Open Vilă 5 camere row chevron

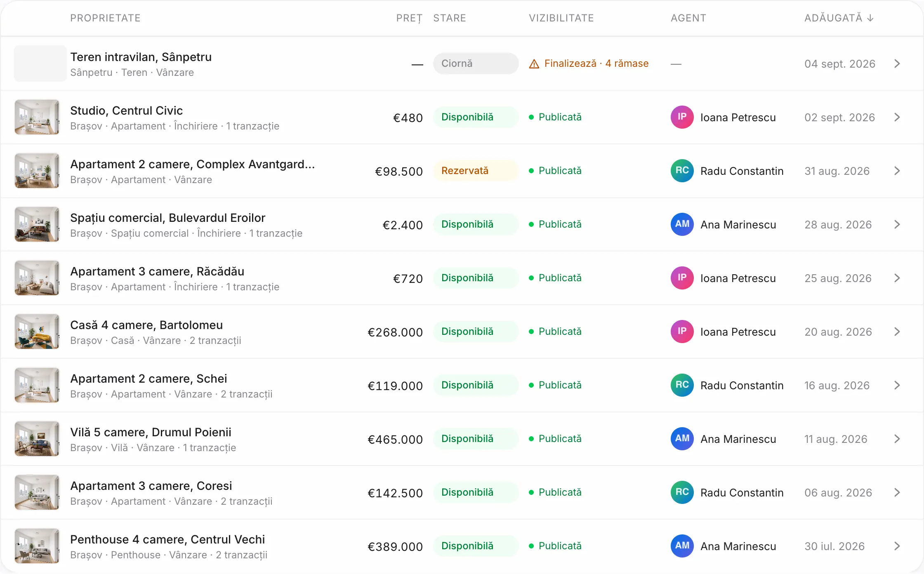[x=897, y=439]
